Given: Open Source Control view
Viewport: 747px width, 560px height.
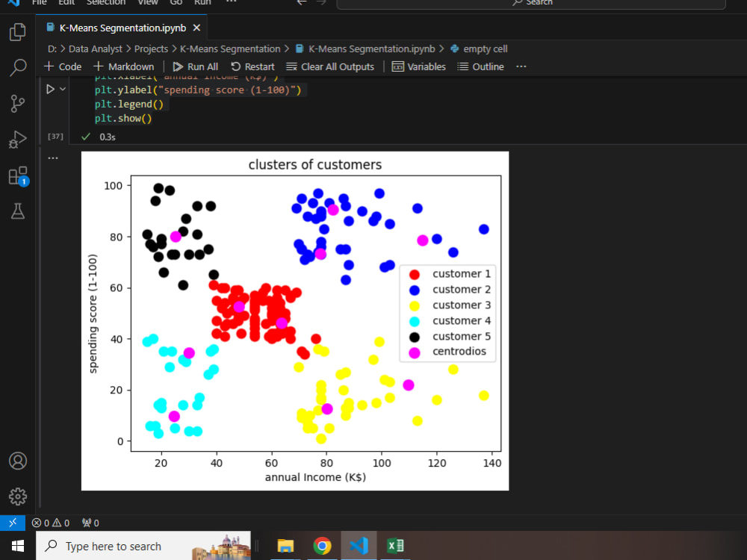Looking at the screenshot, I should pos(18,103).
